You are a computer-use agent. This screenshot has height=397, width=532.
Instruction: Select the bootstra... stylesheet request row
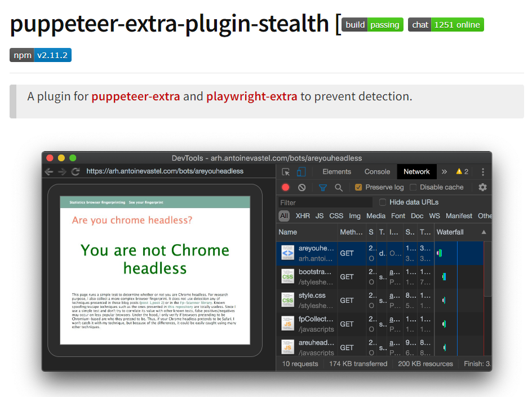pyautogui.click(x=380, y=277)
